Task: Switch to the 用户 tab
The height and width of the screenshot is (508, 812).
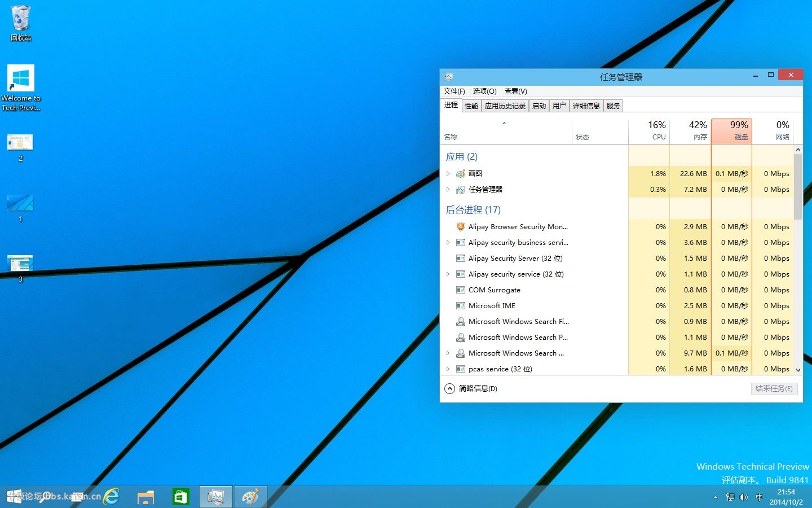Action: tap(559, 106)
